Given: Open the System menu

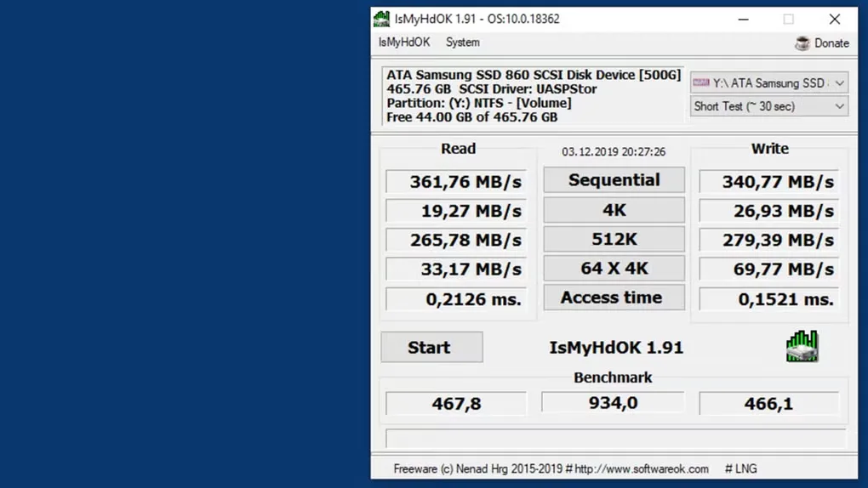Looking at the screenshot, I should (x=463, y=43).
